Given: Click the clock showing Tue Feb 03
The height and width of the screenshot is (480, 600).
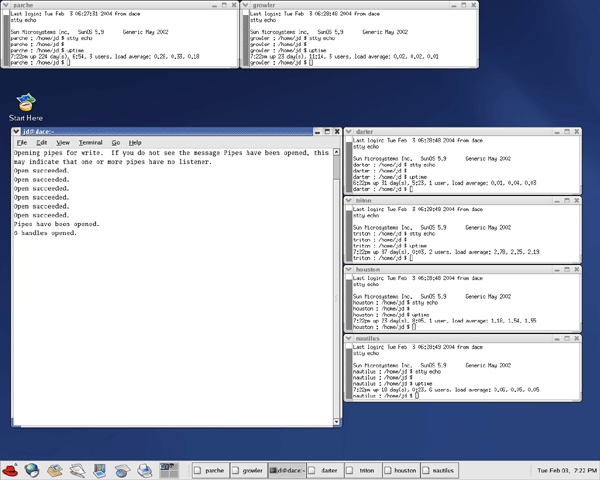Looking at the screenshot, I should point(558,469).
